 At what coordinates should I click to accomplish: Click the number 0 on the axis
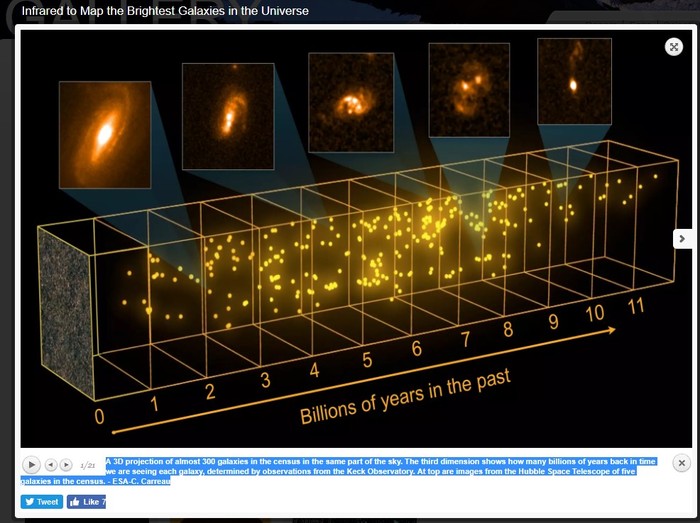(99, 416)
